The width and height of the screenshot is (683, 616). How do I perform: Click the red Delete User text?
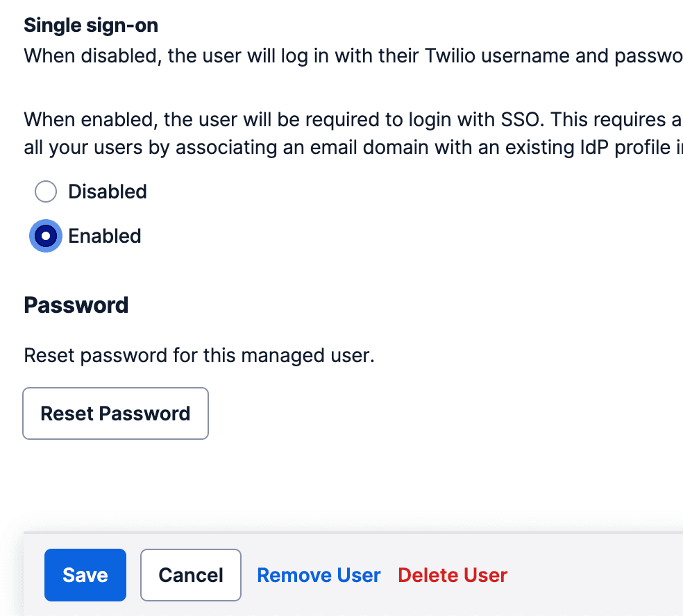(x=452, y=575)
